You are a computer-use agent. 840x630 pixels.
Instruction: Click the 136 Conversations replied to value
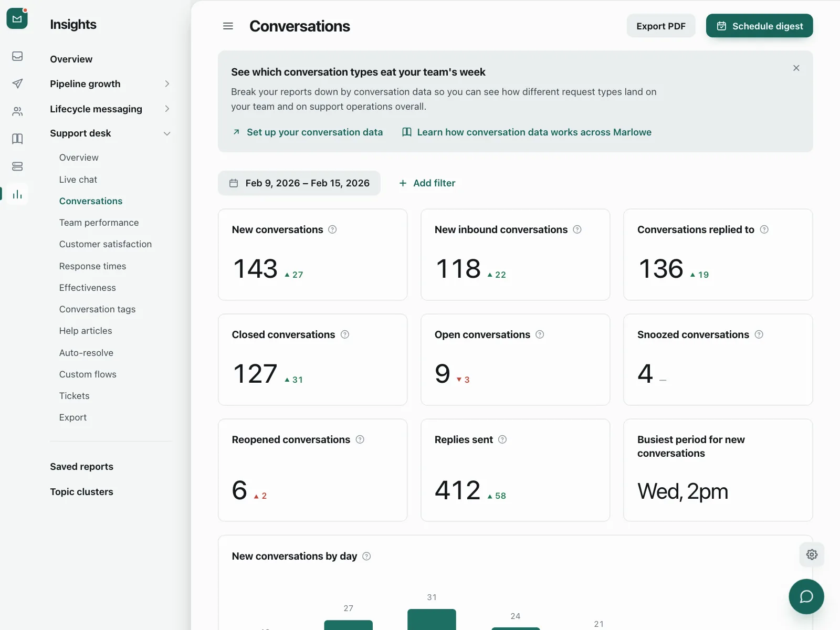click(661, 269)
